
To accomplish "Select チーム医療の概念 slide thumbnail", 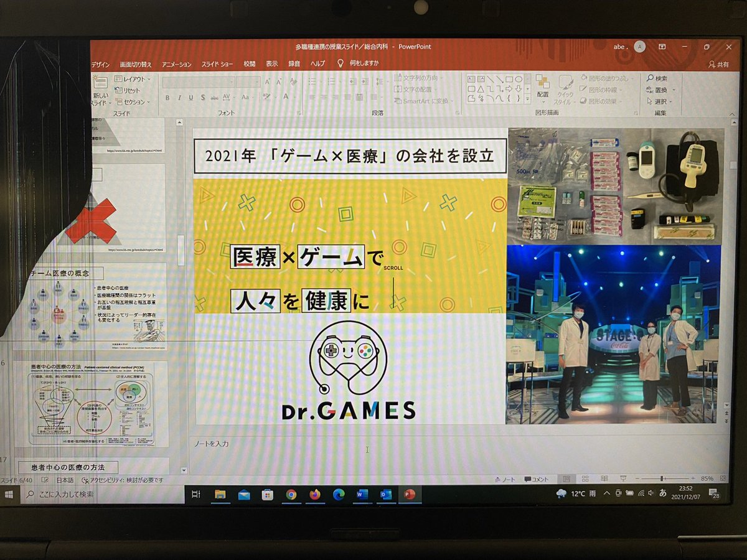I will tap(96, 308).
